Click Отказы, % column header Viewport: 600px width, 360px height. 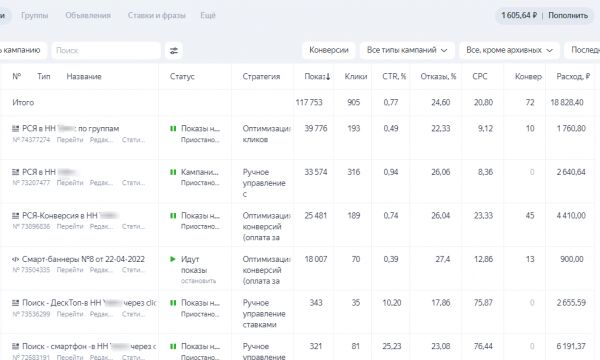pos(438,77)
